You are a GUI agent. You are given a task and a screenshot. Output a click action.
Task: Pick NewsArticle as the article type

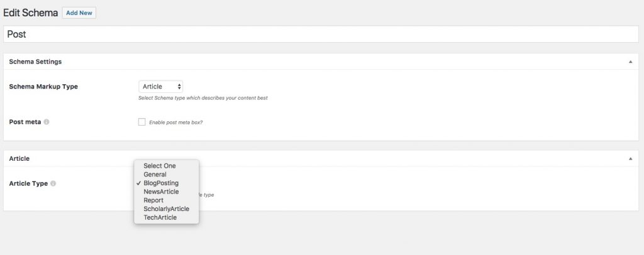tap(161, 192)
